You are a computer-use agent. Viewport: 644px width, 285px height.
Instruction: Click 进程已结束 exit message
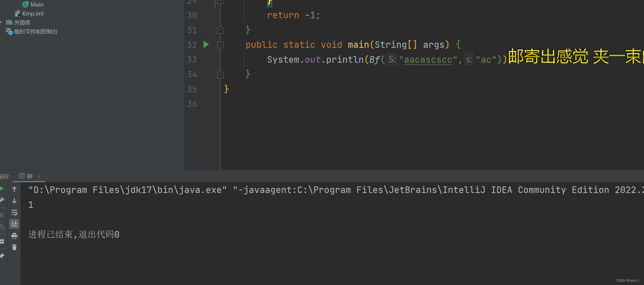point(74,235)
